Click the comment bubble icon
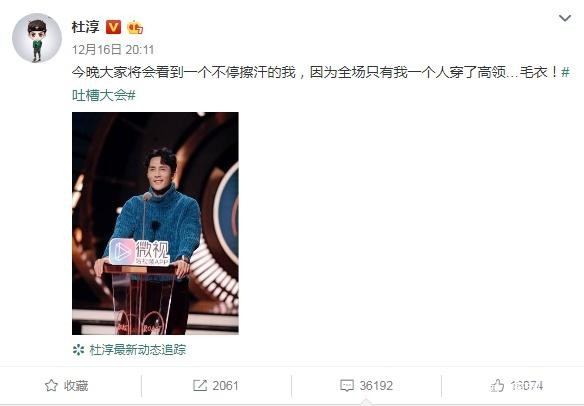Viewport: 584px width, 406px height. click(347, 386)
